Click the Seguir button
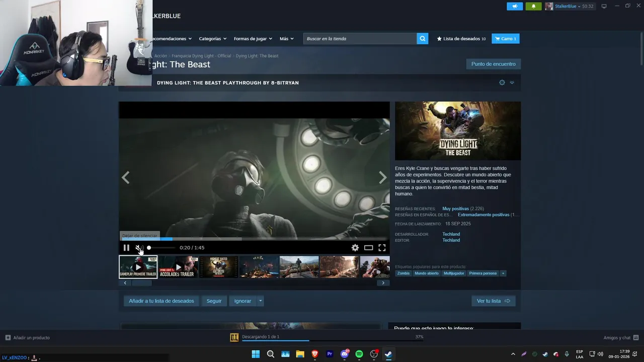 (214, 301)
